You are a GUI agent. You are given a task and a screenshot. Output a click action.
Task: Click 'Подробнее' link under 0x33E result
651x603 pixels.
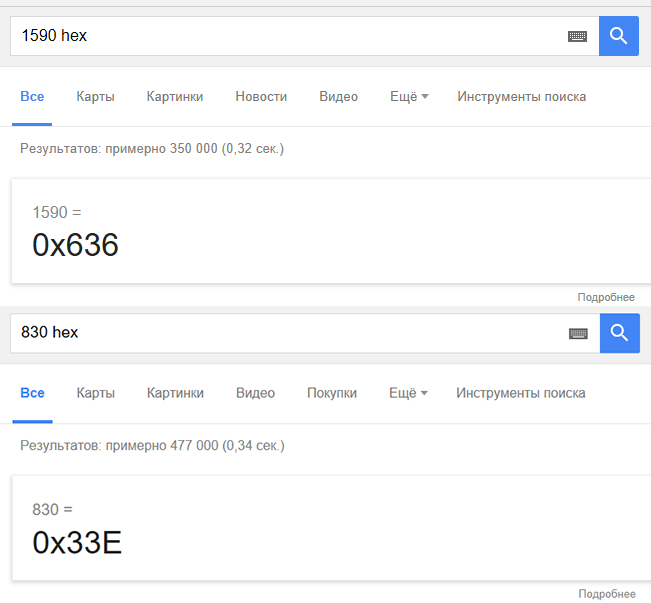point(606,594)
